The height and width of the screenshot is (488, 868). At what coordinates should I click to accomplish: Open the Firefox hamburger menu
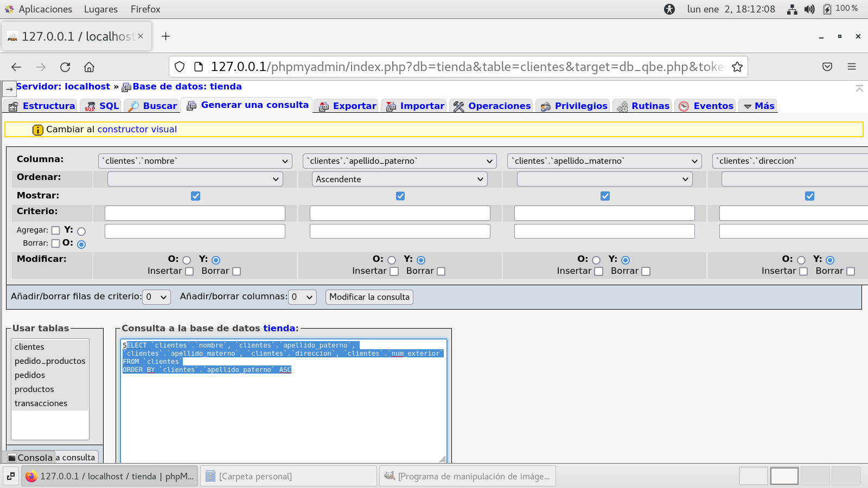click(851, 67)
